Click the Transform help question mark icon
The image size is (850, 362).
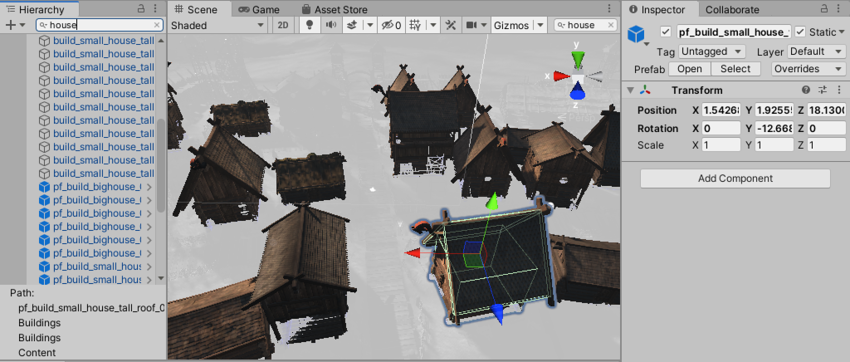[806, 90]
